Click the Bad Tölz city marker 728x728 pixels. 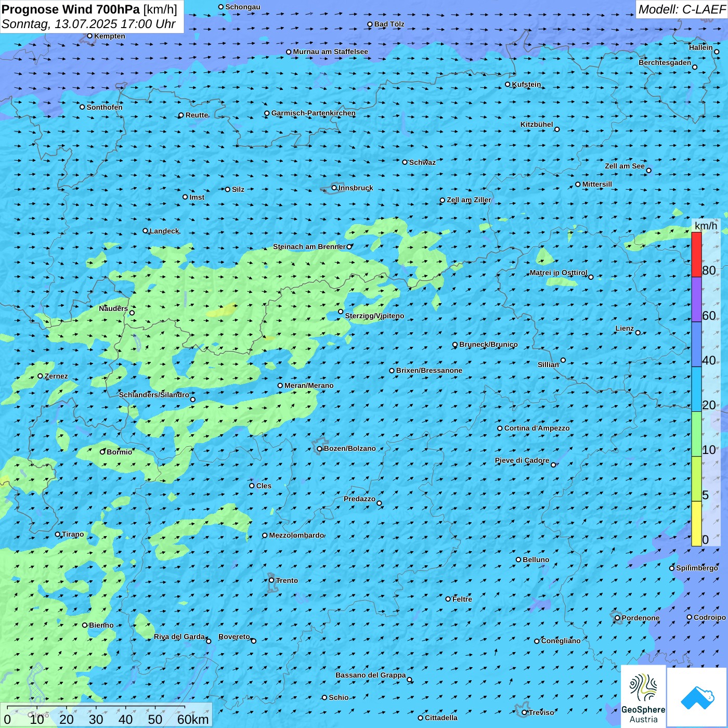(x=370, y=24)
